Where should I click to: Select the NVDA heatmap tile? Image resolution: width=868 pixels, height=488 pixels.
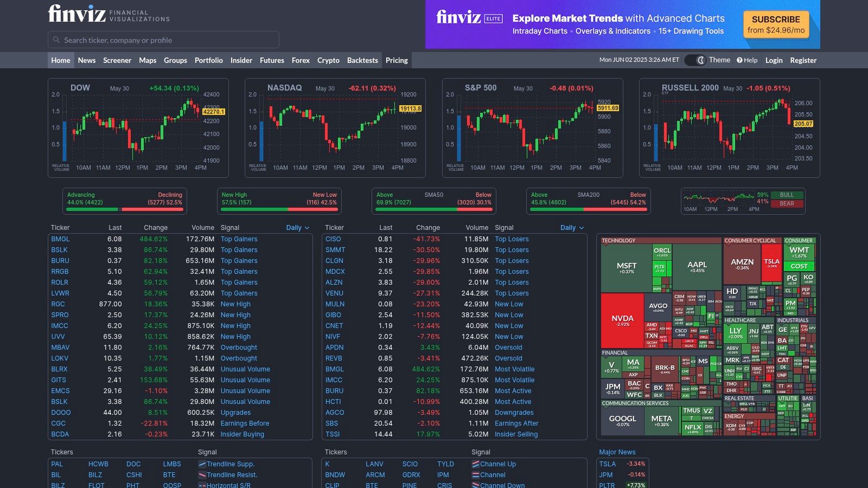(x=622, y=320)
